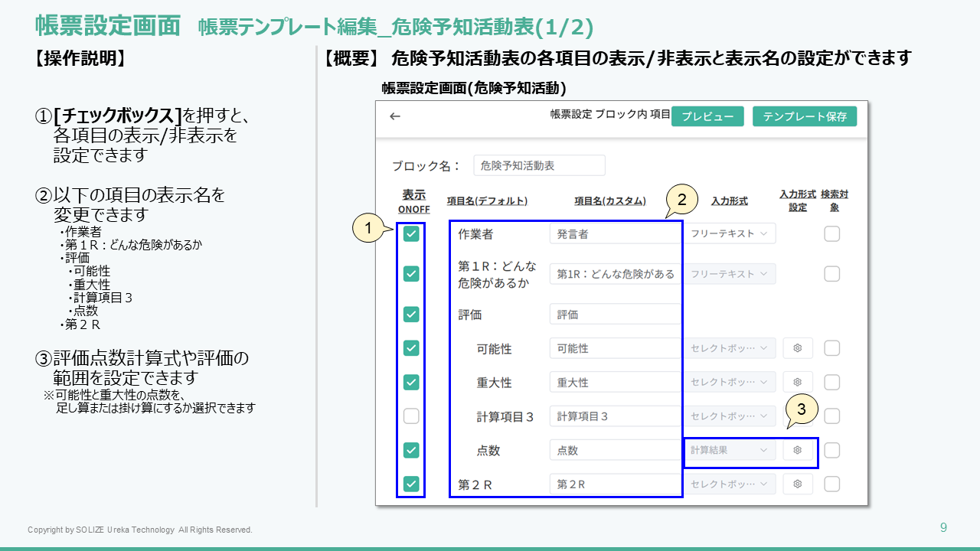The height and width of the screenshot is (551, 980).
Task: Check search target box for 第２R
Action: (x=832, y=484)
